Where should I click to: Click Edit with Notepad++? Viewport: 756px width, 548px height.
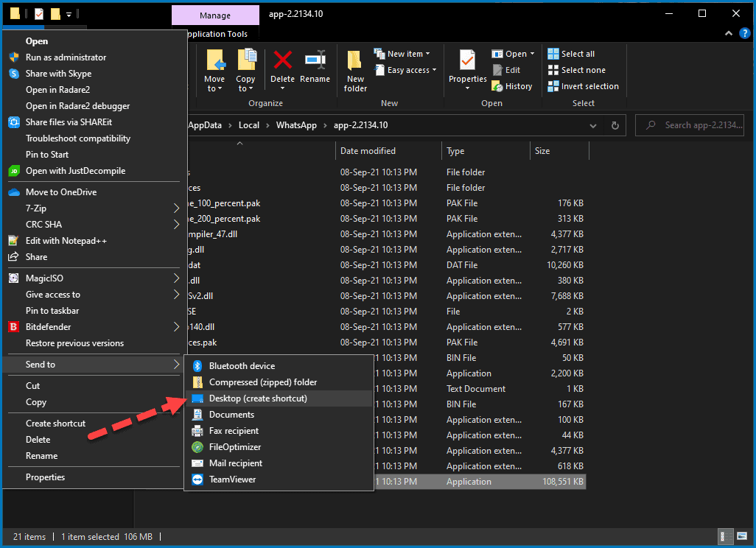(94, 241)
